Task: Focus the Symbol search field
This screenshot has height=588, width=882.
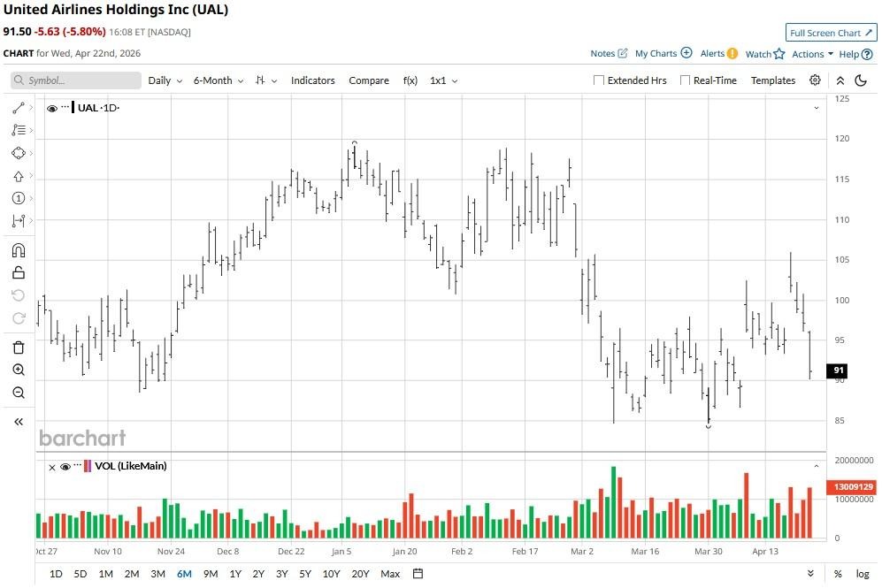Action: (76, 80)
